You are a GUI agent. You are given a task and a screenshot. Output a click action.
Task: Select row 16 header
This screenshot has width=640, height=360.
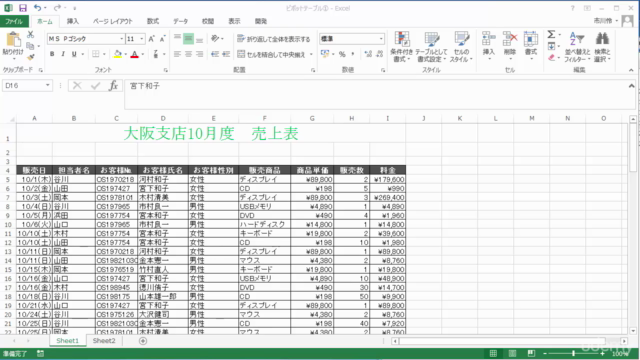pos(8,279)
